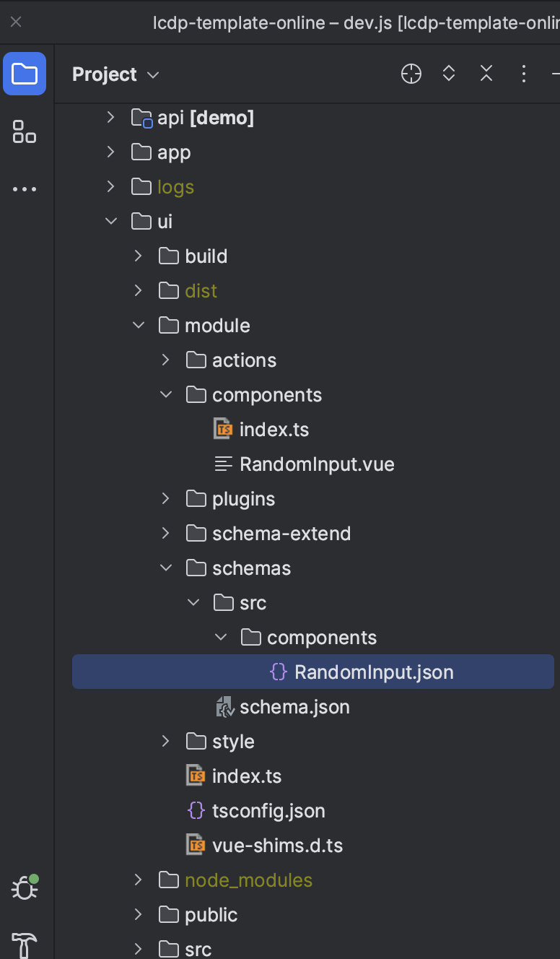Viewport: 560px width, 959px height.
Task: Expand the node_modules folder
Action: click(x=138, y=880)
